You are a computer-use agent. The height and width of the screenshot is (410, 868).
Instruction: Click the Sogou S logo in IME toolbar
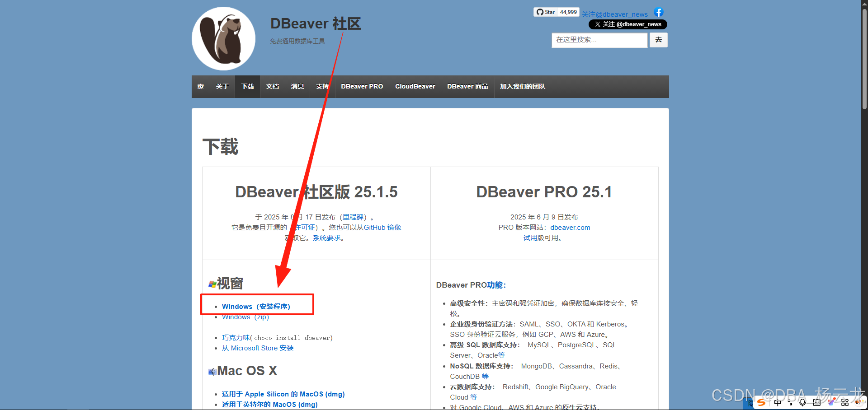click(x=762, y=402)
